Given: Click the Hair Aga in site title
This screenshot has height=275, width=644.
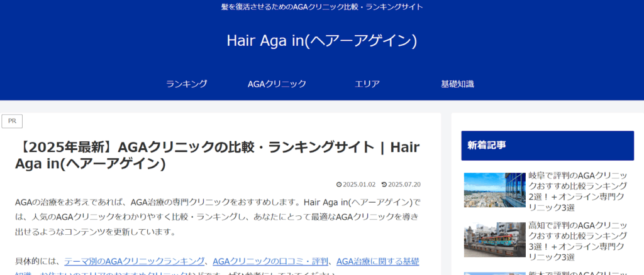Looking at the screenshot, I should tap(321, 40).
